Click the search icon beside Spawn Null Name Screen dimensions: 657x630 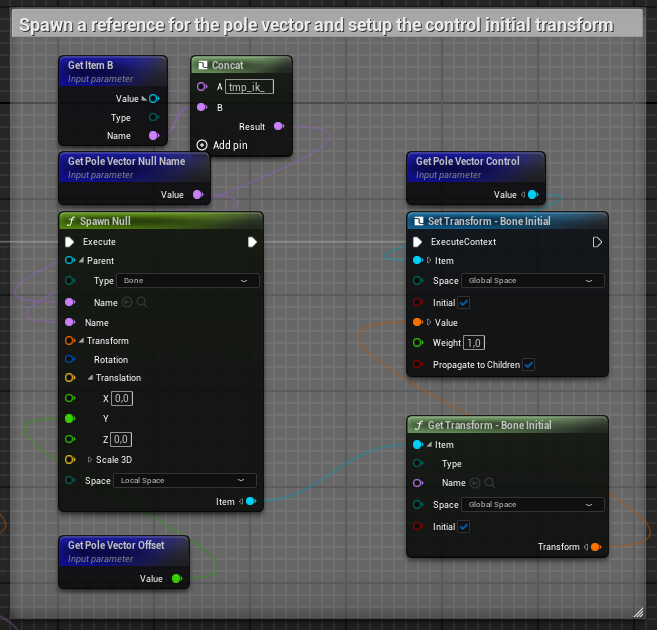point(142,302)
